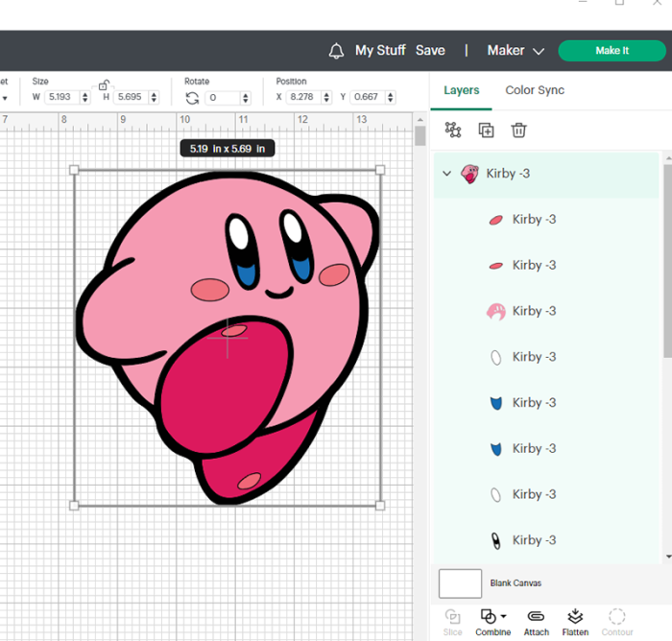Click Save in the header
This screenshot has height=641, width=672.
[430, 51]
